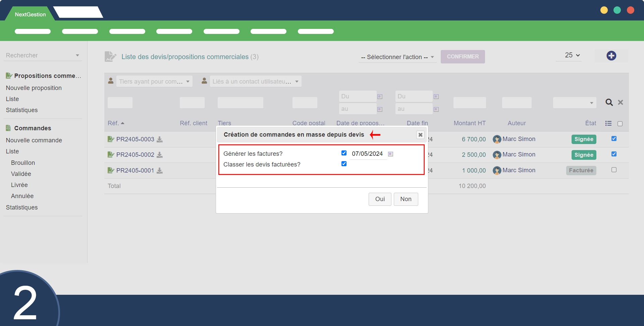Toggle Classer les devis facturées checkbox
The height and width of the screenshot is (326, 644).
click(344, 164)
